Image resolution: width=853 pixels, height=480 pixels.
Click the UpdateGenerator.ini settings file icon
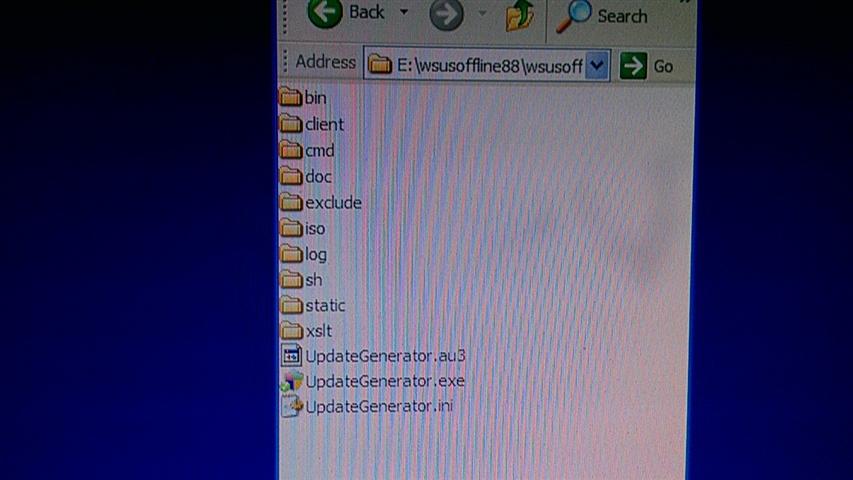[x=292, y=406]
